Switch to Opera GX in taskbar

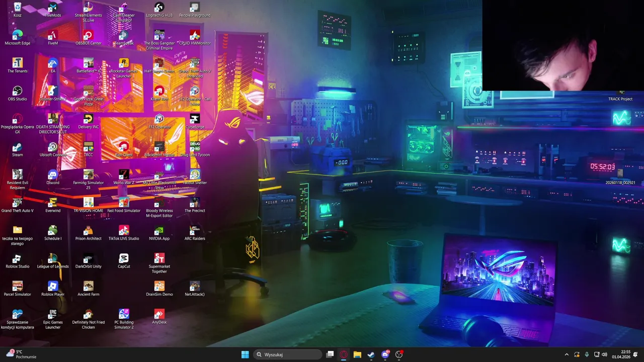click(x=344, y=354)
